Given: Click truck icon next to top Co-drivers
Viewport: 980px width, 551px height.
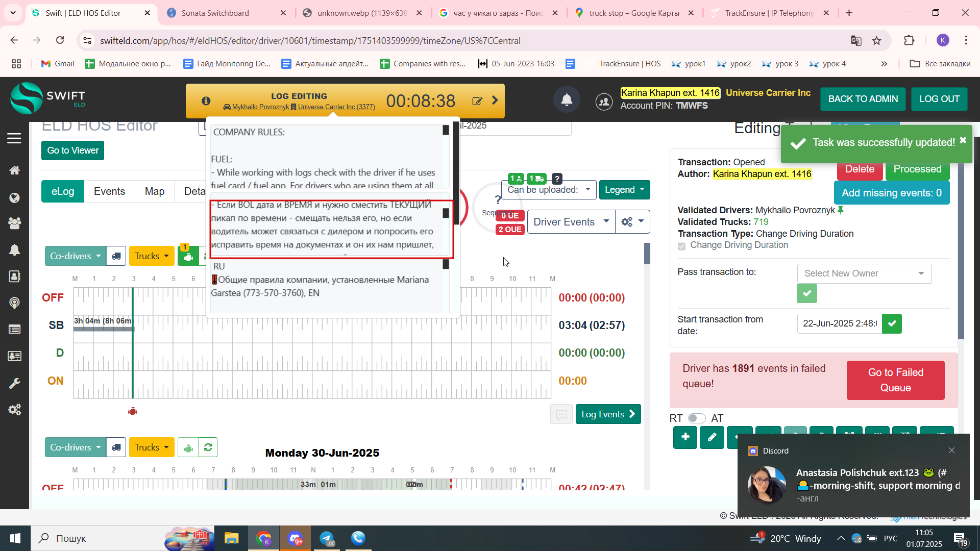Looking at the screenshot, I should [x=116, y=256].
